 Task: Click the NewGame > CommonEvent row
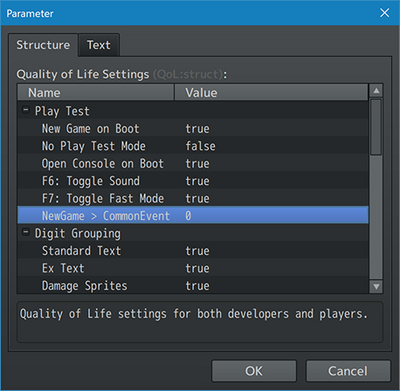(193, 216)
